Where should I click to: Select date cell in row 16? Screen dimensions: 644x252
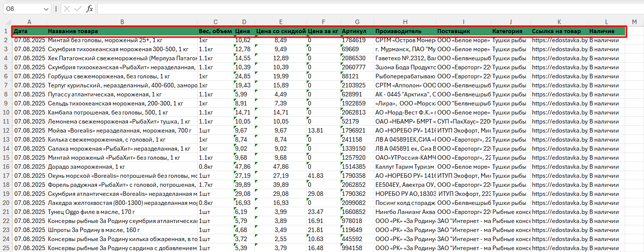tap(29, 166)
